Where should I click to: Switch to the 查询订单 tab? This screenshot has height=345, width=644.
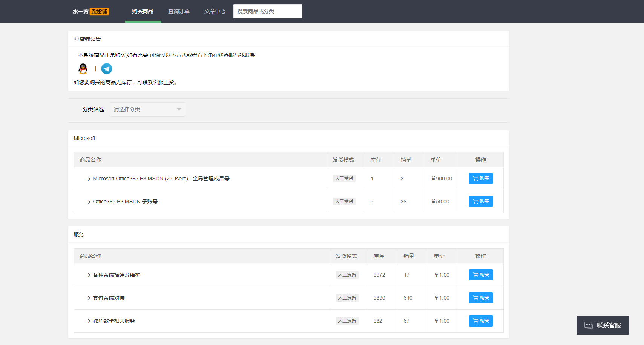pyautogui.click(x=179, y=11)
